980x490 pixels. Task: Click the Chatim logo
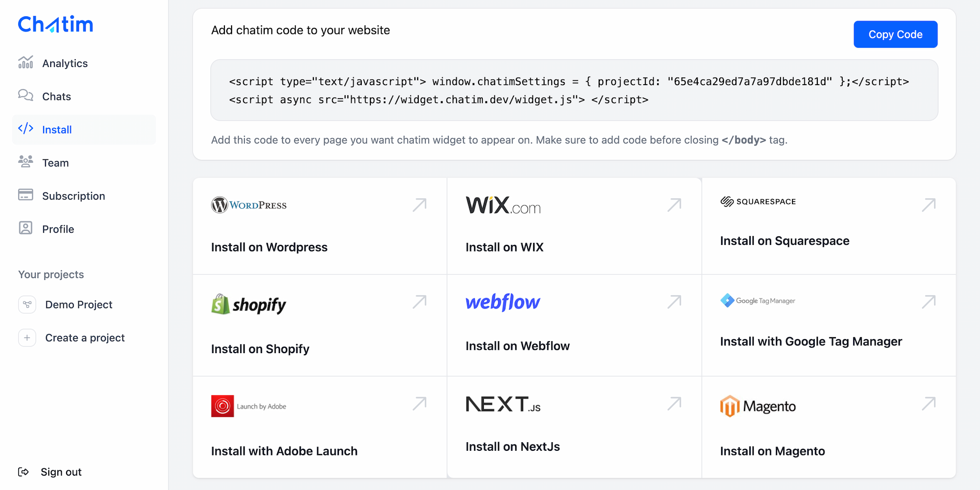tap(56, 24)
